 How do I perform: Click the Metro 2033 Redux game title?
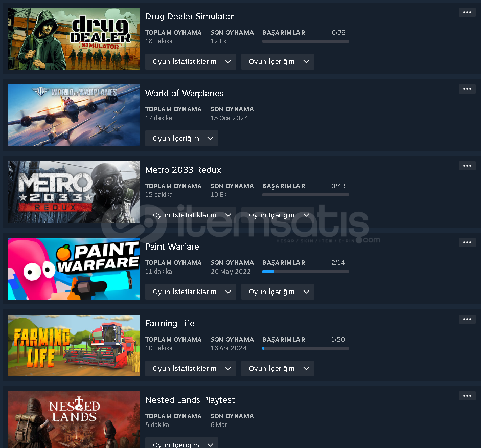pyautogui.click(x=183, y=170)
